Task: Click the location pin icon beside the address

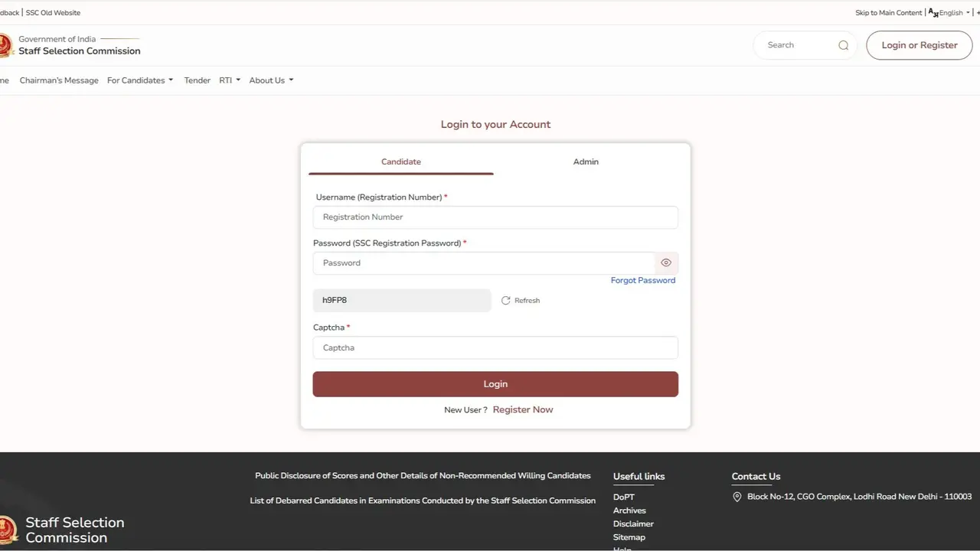Action: [737, 497]
